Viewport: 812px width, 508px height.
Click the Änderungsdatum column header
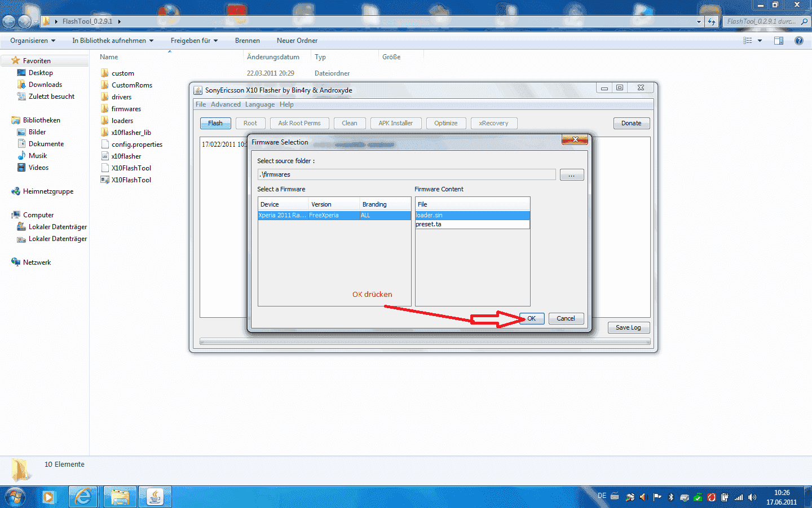pos(273,57)
